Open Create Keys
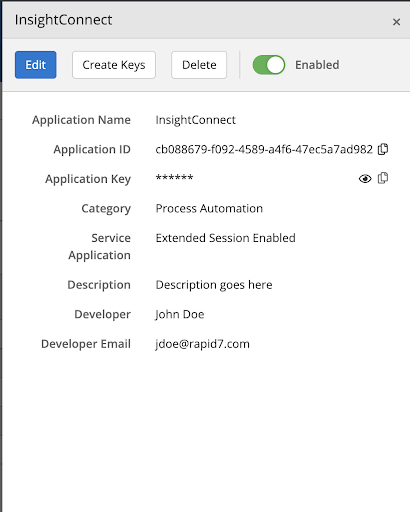410x512 pixels. tap(114, 65)
